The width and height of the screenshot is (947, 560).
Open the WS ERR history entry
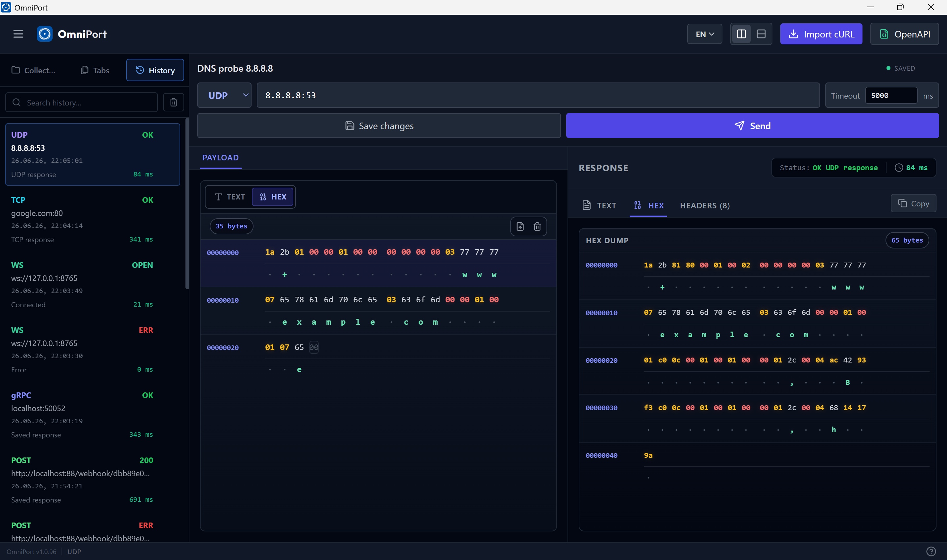(92, 350)
